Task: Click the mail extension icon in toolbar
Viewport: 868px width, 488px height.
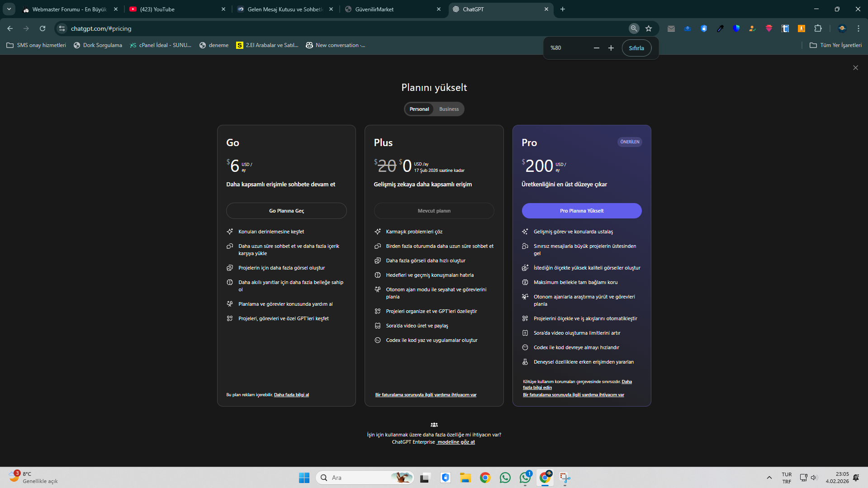Action: pos(671,28)
